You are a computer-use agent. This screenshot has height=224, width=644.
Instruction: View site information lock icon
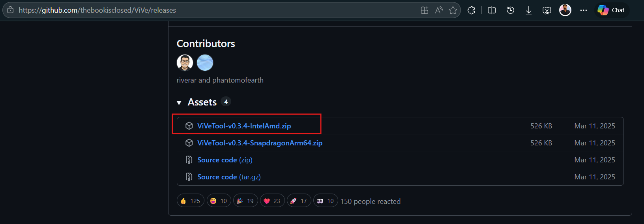11,10
